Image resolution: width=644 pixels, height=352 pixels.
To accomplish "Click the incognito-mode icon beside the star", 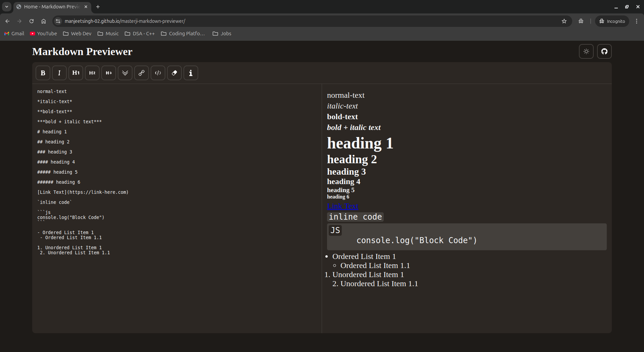I will (581, 21).
